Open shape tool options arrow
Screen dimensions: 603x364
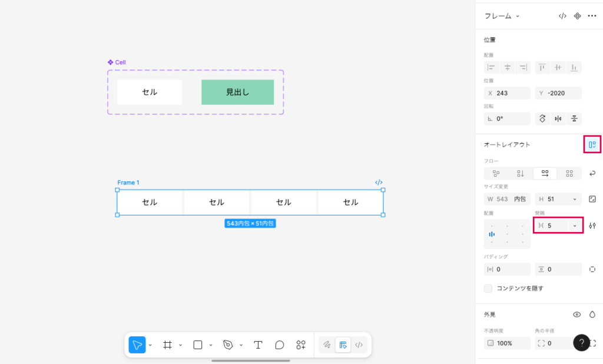point(211,345)
